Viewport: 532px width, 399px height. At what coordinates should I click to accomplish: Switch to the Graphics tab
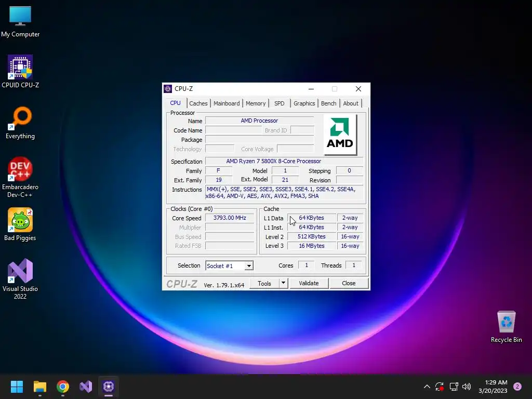304,103
